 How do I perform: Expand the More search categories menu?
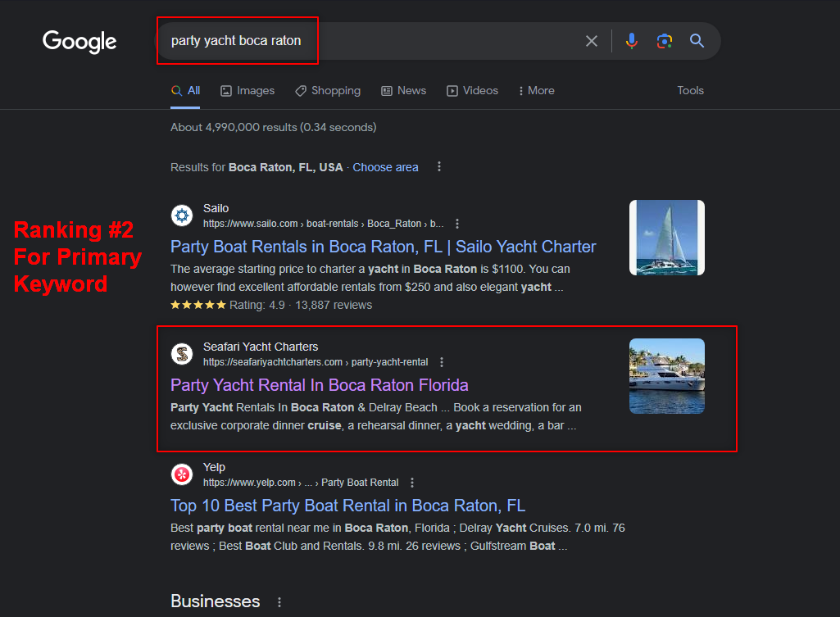click(536, 91)
